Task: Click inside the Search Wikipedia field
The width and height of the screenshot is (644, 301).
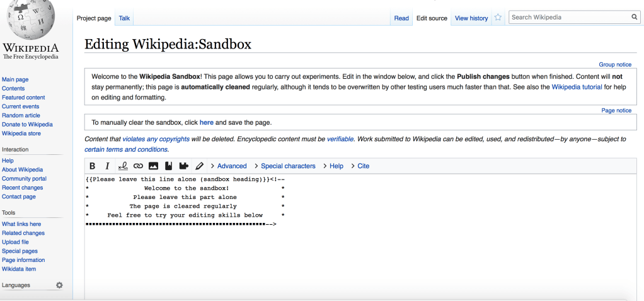Action: point(568,17)
